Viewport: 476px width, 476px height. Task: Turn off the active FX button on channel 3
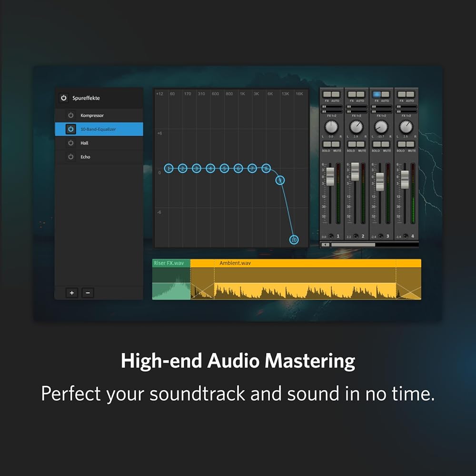(x=377, y=95)
